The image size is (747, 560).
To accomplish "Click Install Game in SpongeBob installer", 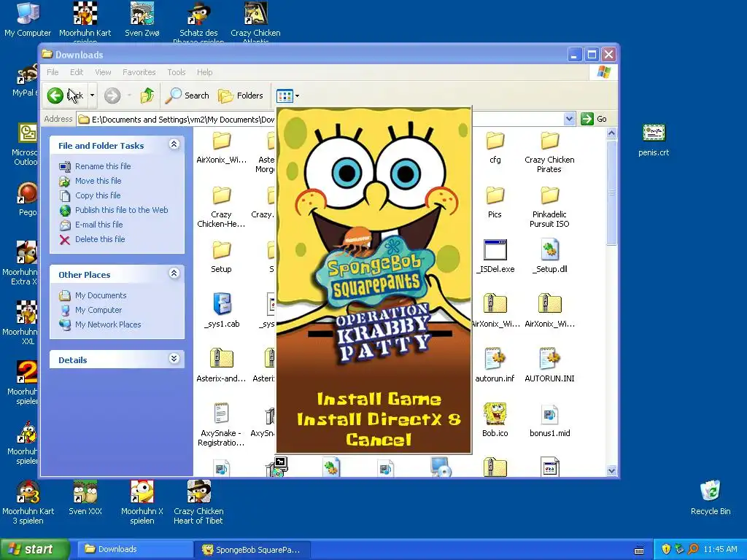I will click(379, 399).
